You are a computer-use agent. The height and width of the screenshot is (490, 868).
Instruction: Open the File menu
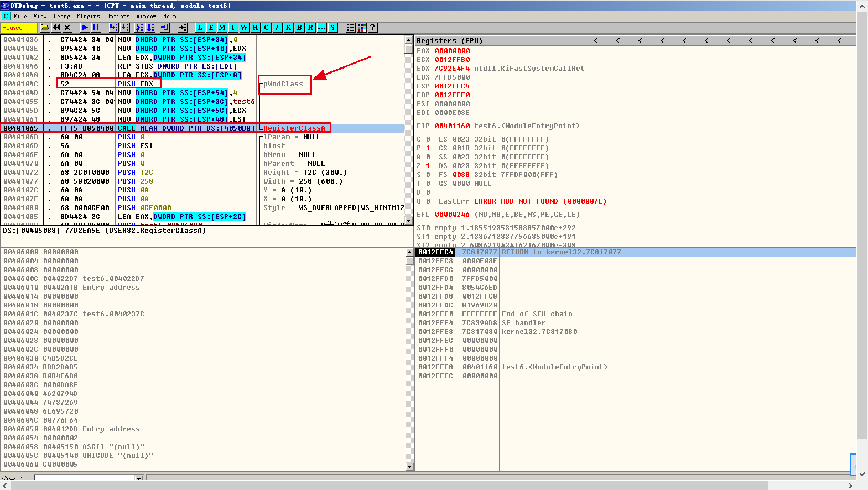point(20,16)
